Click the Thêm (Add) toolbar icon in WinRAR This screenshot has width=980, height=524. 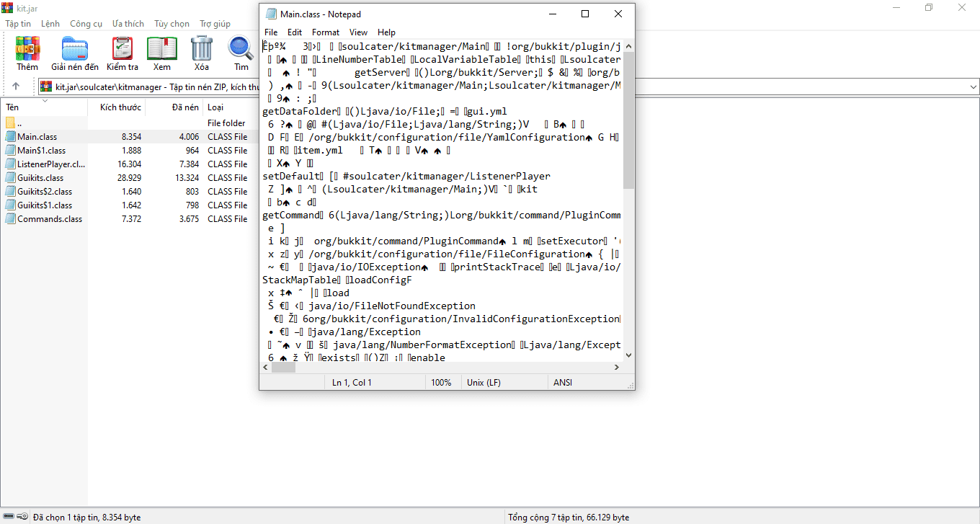[27, 48]
